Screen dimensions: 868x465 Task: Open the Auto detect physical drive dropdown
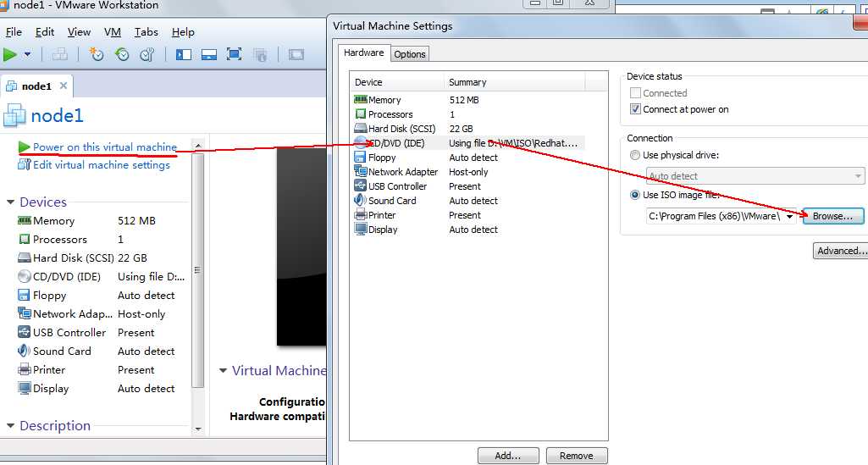click(x=755, y=176)
